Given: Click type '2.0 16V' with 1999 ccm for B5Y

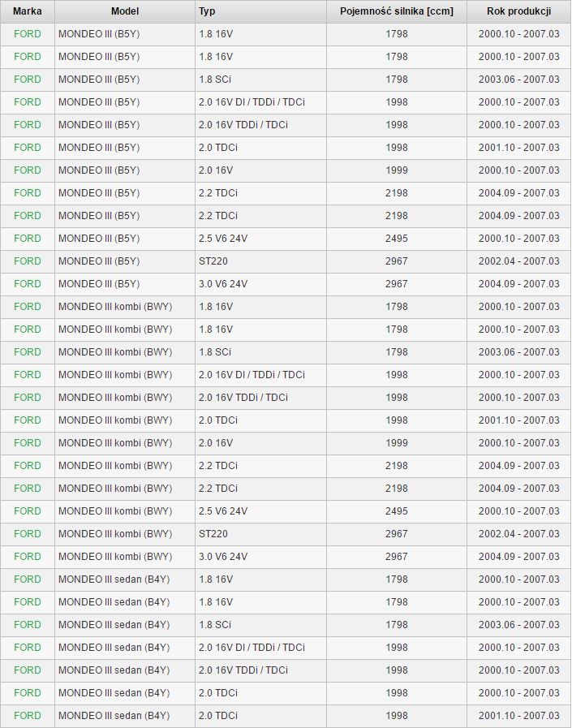Looking at the screenshot, I should (x=216, y=170).
